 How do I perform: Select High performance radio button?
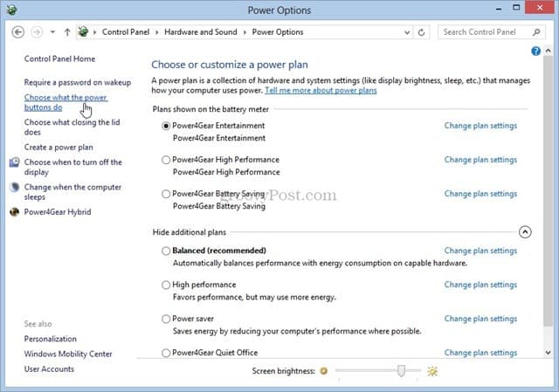(x=166, y=285)
